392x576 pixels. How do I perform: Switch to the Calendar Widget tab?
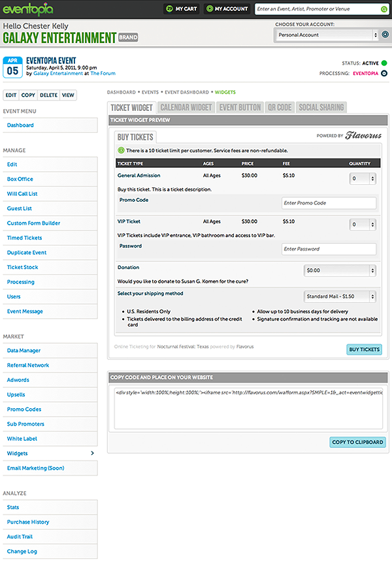pyautogui.click(x=186, y=108)
